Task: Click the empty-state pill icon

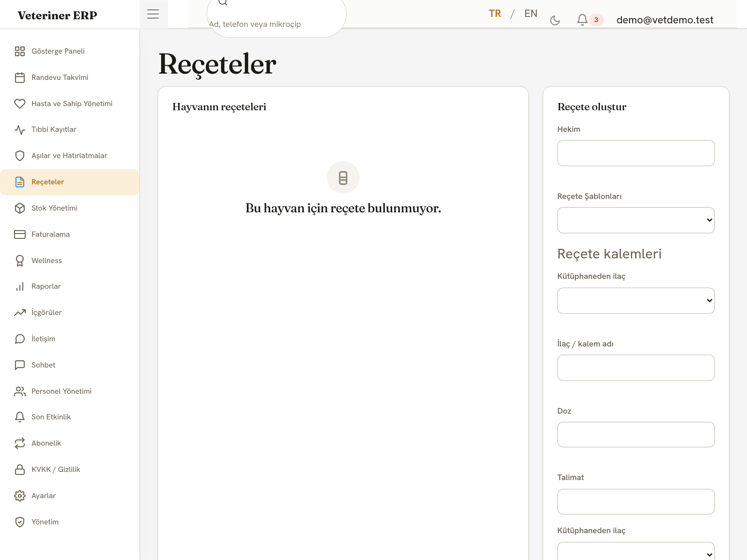Action: click(x=343, y=178)
